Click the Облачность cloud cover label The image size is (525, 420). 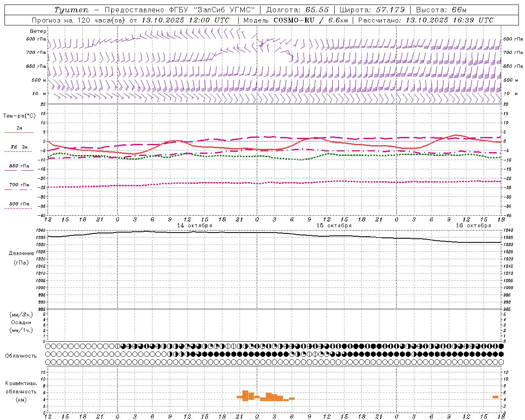(21, 356)
